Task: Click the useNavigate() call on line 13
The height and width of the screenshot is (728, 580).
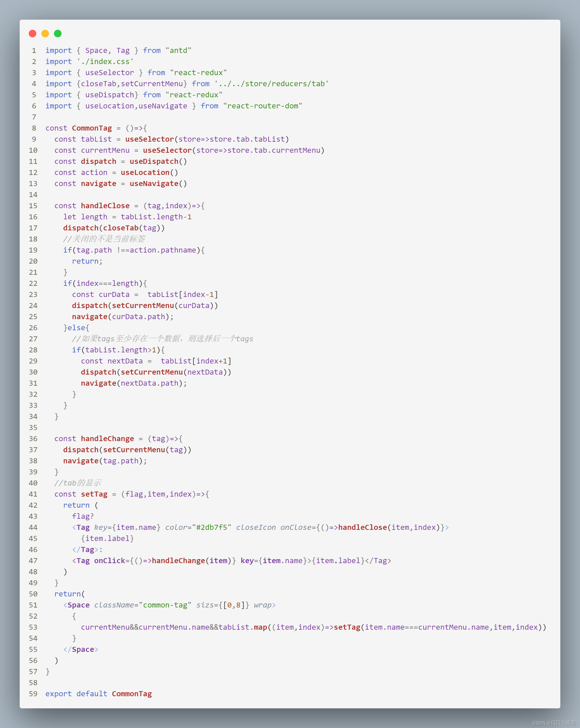Action: pos(158,184)
